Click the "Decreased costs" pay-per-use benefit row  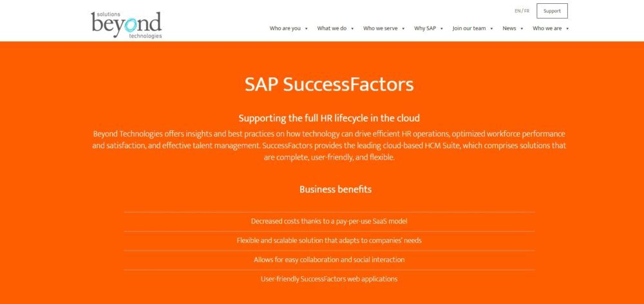329,221
